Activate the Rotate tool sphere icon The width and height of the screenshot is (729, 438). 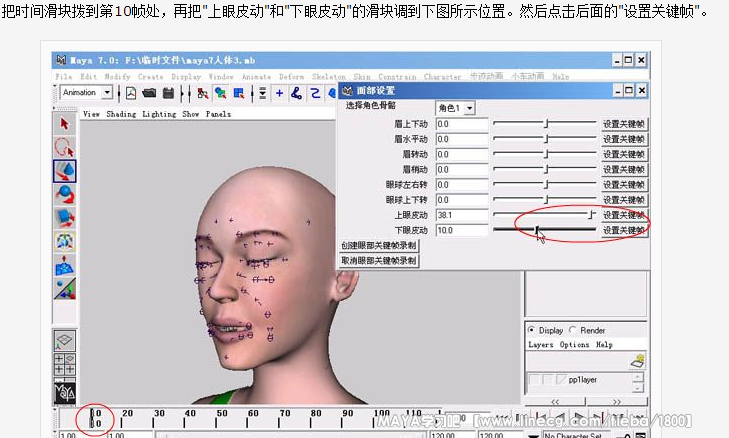[x=65, y=194]
